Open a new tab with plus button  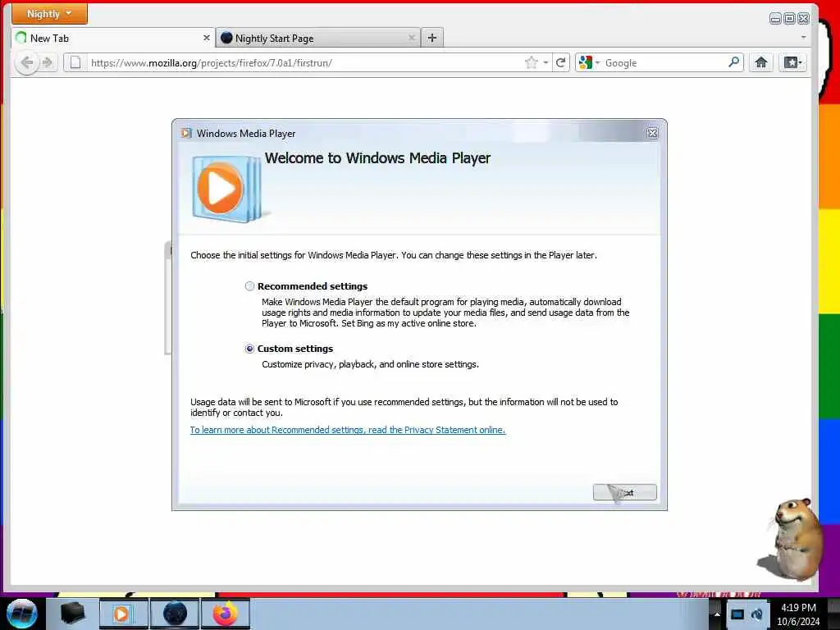(432, 38)
